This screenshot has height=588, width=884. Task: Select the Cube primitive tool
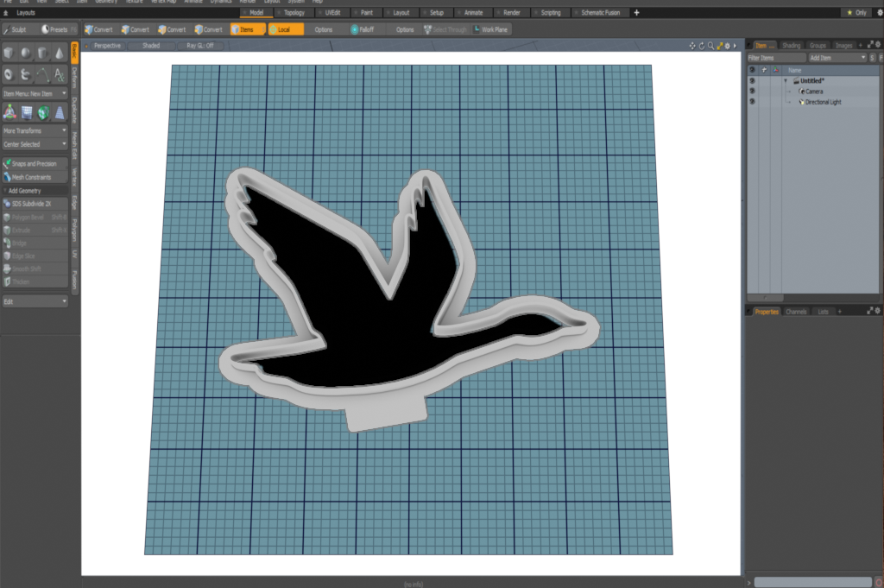(9, 54)
